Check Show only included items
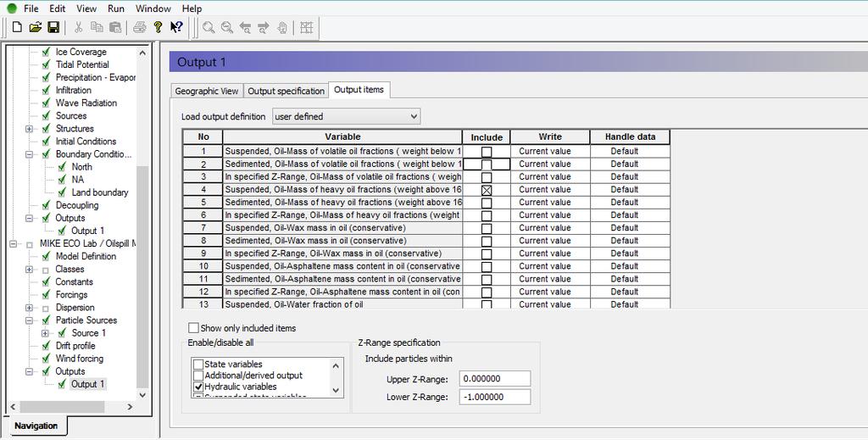Screen dimensions: 868x440 click(193, 327)
